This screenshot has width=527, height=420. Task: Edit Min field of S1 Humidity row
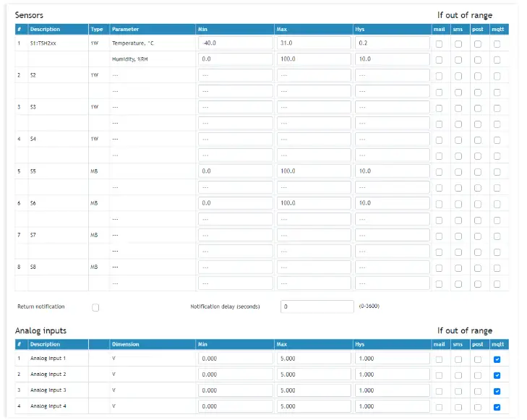pyautogui.click(x=235, y=59)
